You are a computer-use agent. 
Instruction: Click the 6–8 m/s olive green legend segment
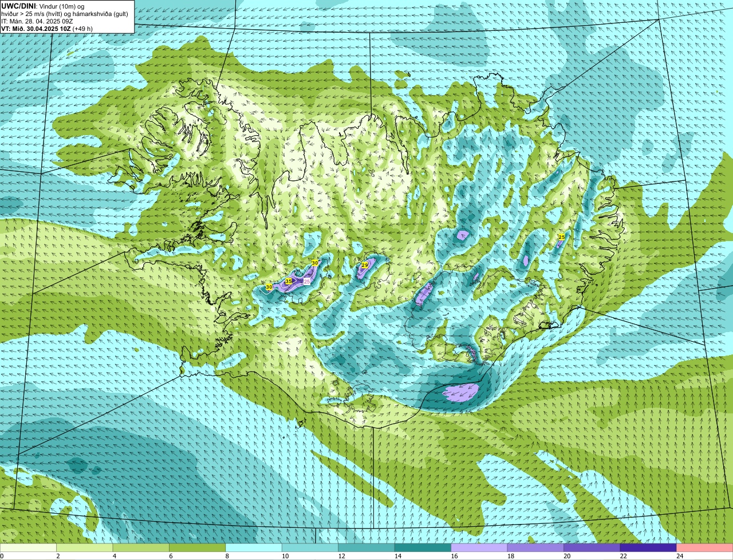click(x=198, y=548)
